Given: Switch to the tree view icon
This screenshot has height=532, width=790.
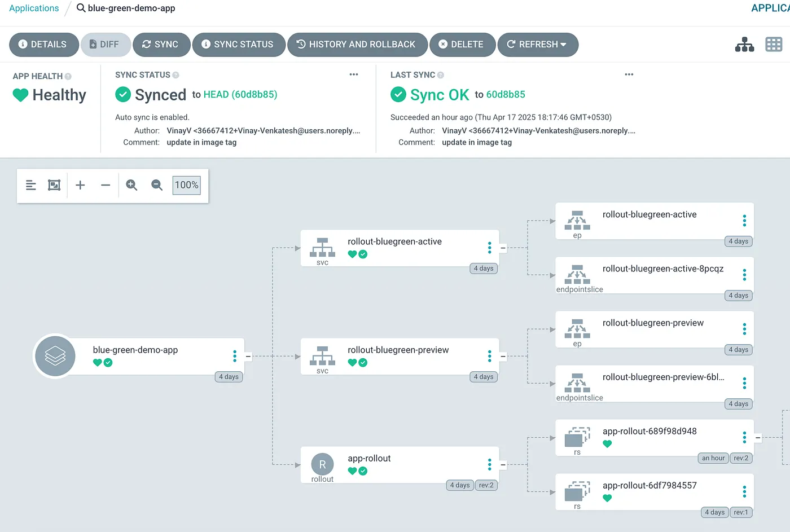Looking at the screenshot, I should click(744, 45).
